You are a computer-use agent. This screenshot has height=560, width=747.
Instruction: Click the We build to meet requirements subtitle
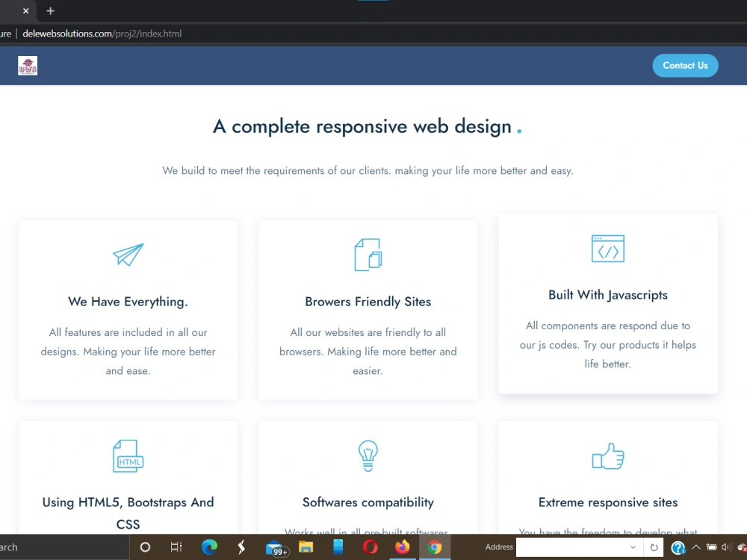(x=368, y=170)
